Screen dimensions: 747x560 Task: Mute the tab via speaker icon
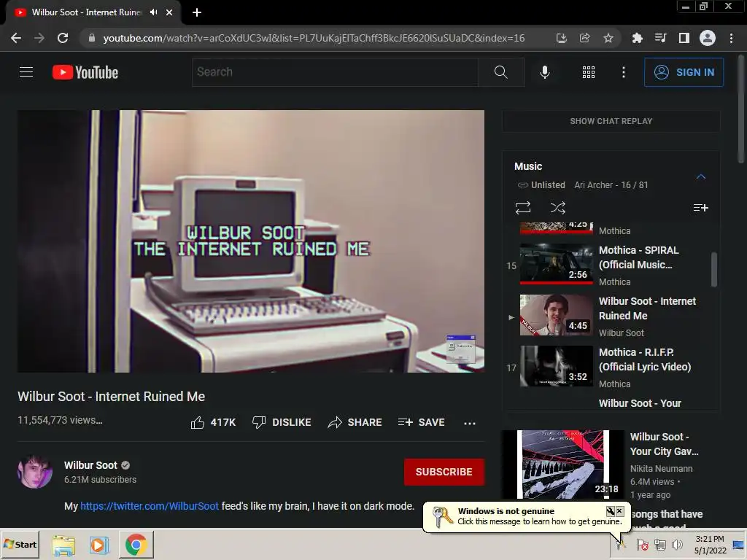pyautogui.click(x=153, y=12)
